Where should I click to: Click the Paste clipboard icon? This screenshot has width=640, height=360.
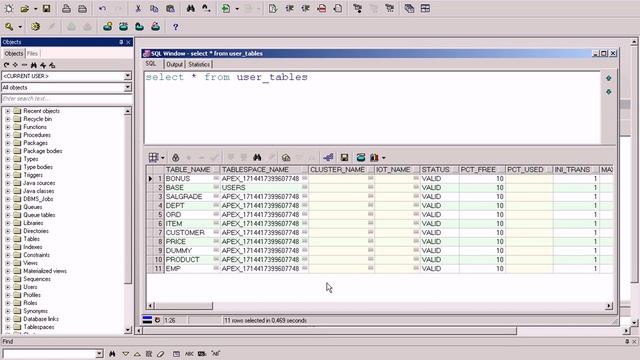(170, 9)
